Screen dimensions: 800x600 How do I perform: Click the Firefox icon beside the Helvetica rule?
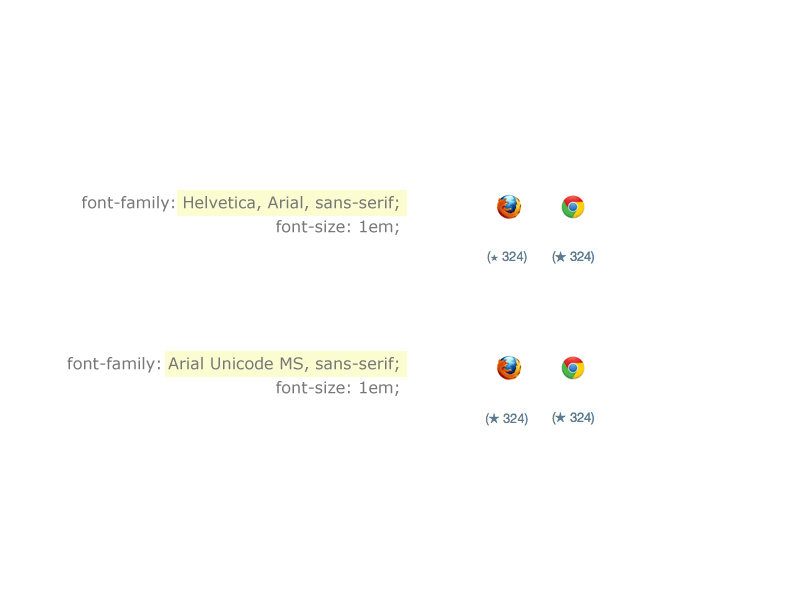coord(509,207)
